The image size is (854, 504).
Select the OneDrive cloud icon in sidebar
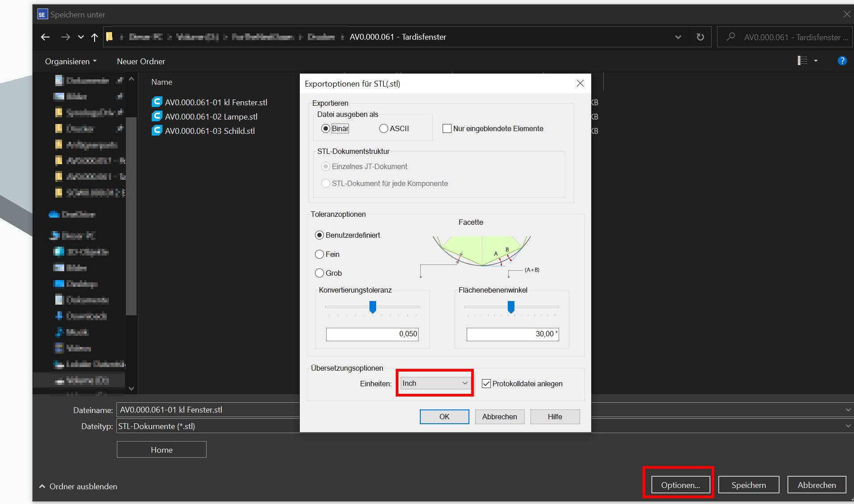54,215
